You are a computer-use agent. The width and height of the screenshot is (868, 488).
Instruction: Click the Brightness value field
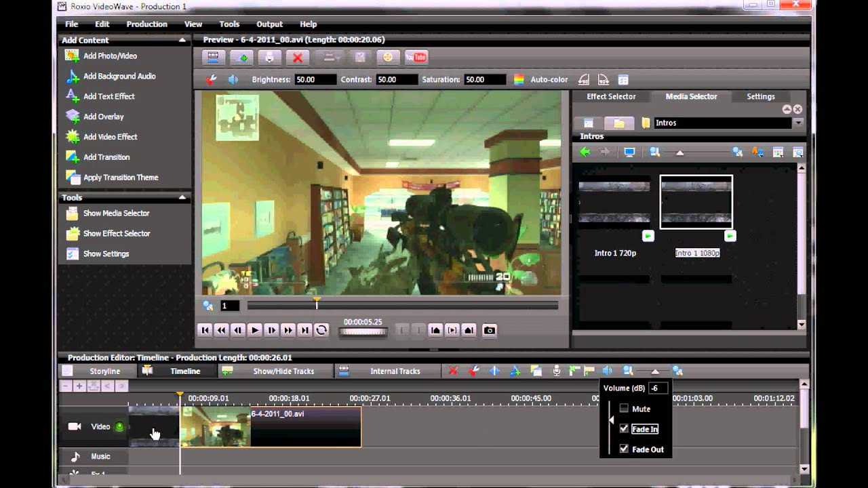coord(315,79)
